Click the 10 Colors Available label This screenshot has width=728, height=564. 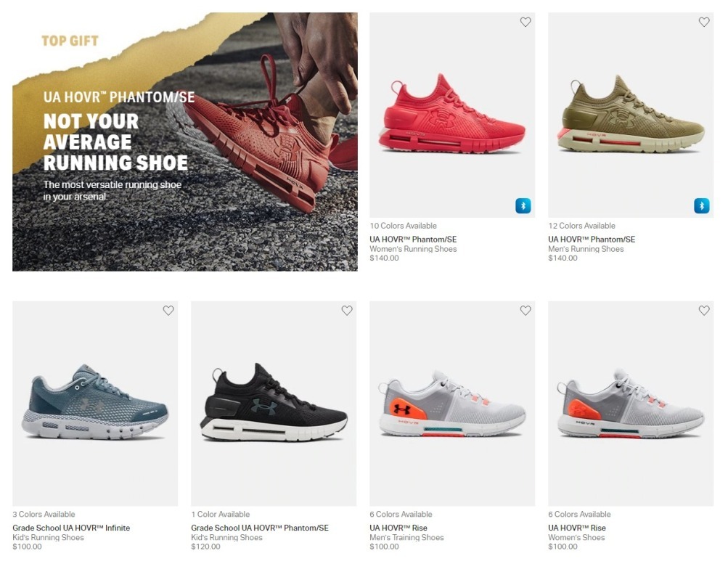403,226
